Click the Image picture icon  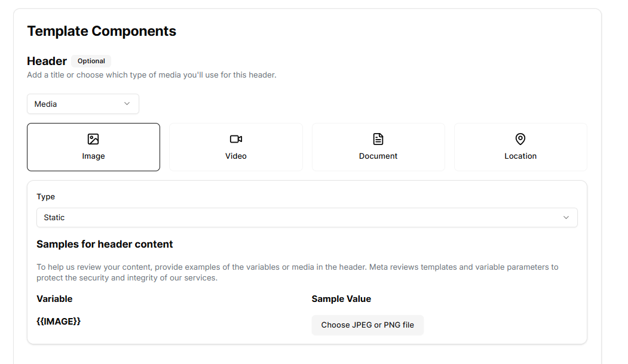pos(93,139)
